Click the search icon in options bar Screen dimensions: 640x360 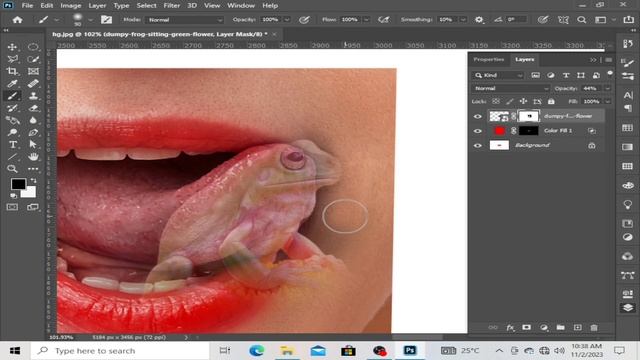(582, 20)
